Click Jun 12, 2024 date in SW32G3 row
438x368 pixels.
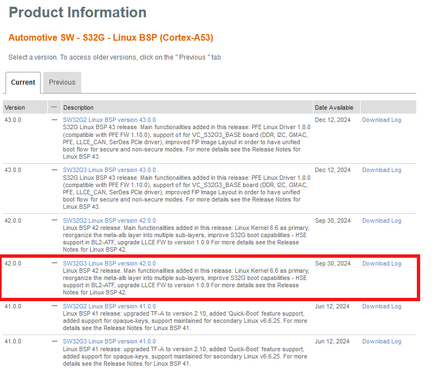pyautogui.click(x=332, y=341)
